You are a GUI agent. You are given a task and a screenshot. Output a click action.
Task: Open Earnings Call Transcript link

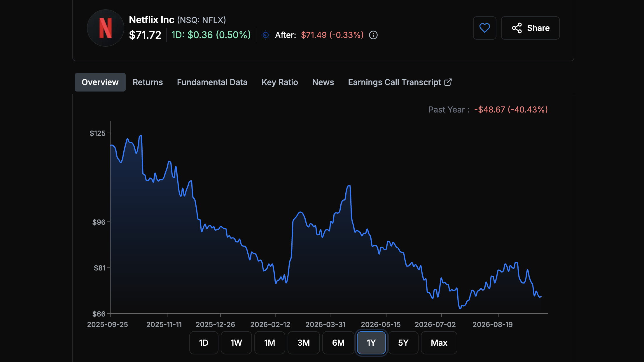(x=400, y=82)
